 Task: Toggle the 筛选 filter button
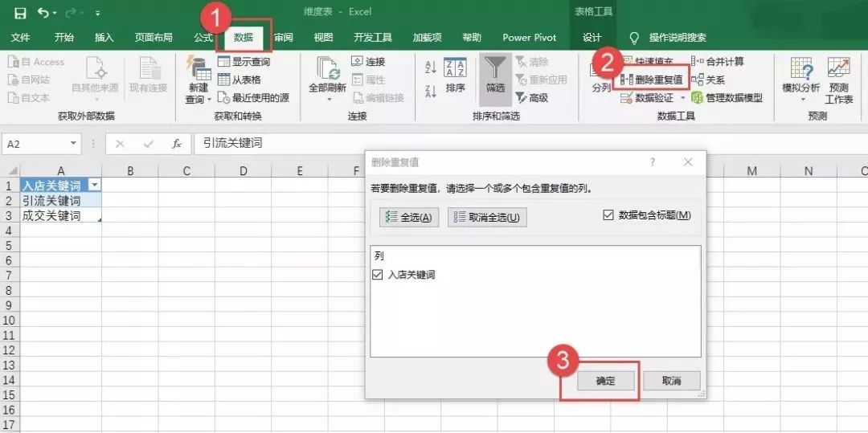[x=495, y=78]
